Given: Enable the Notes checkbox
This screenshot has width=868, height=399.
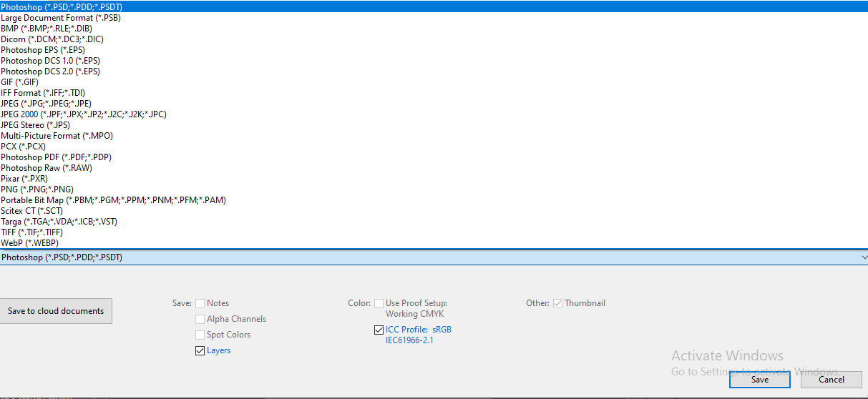Looking at the screenshot, I should point(200,303).
